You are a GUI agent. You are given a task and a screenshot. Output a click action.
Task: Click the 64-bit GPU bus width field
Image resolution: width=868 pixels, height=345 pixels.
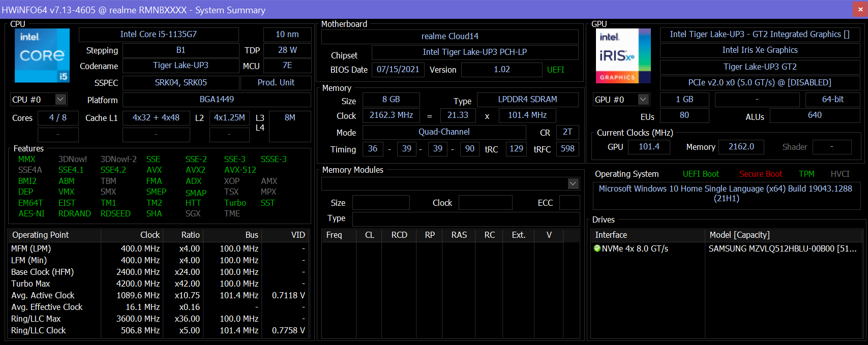(833, 100)
